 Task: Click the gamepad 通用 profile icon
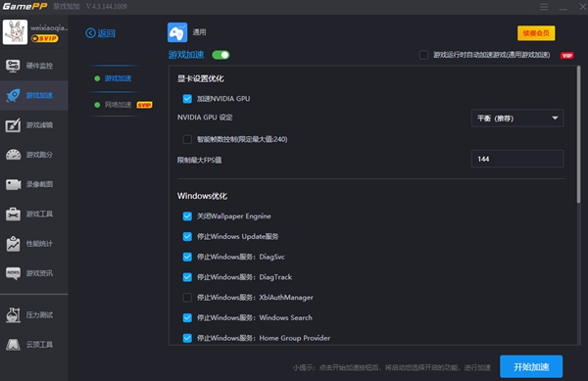pyautogui.click(x=177, y=32)
